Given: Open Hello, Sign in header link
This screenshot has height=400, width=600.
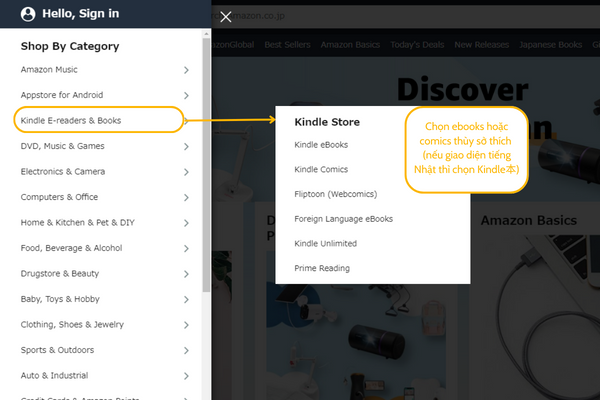Looking at the screenshot, I should [80, 14].
